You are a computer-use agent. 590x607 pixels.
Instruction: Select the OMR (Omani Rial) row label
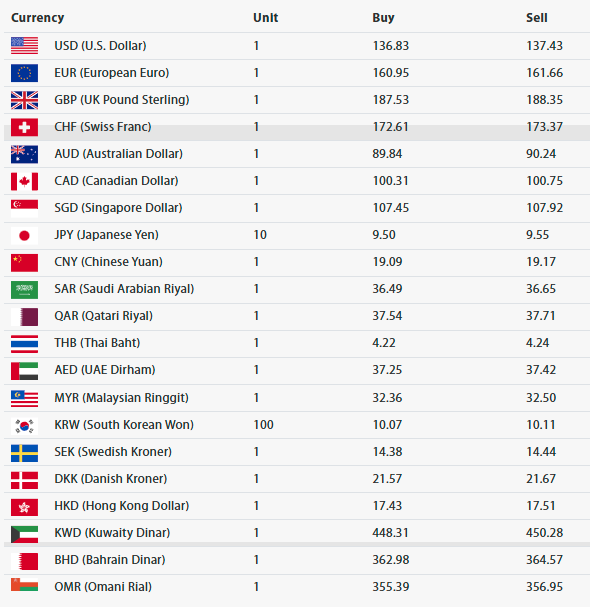pos(103,586)
